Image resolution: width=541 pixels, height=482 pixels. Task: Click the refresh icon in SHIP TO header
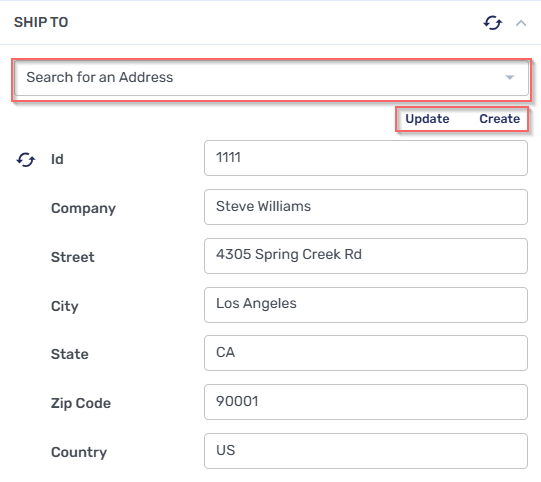493,23
